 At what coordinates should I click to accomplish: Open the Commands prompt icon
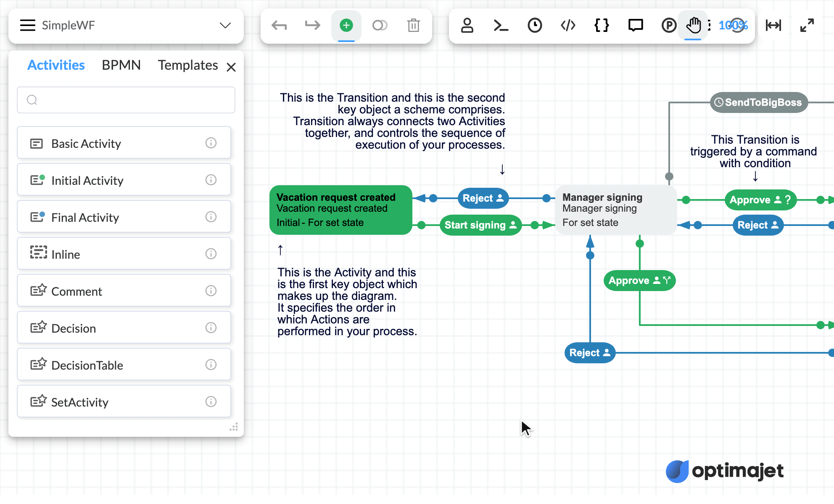pyautogui.click(x=501, y=25)
